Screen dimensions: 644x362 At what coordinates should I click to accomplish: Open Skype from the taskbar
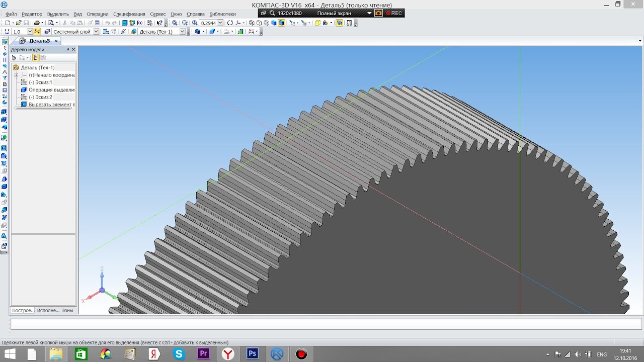179,354
